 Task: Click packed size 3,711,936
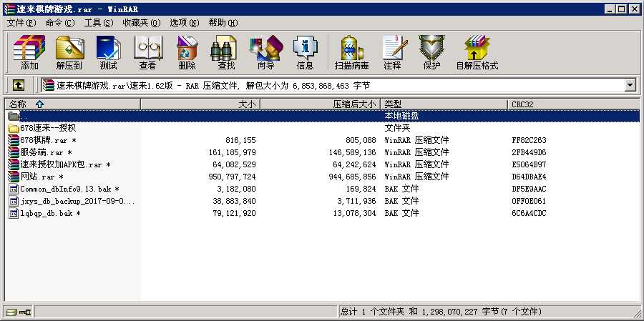[x=356, y=201]
